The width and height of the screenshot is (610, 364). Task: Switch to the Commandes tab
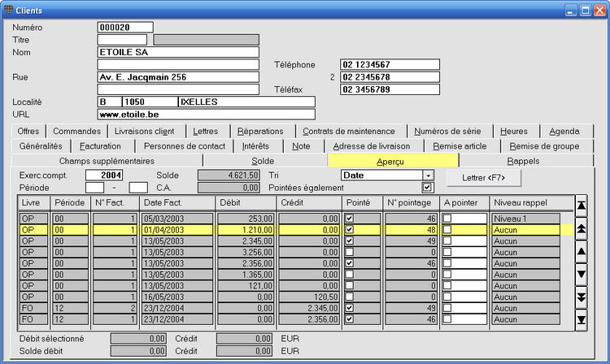pyautogui.click(x=76, y=132)
